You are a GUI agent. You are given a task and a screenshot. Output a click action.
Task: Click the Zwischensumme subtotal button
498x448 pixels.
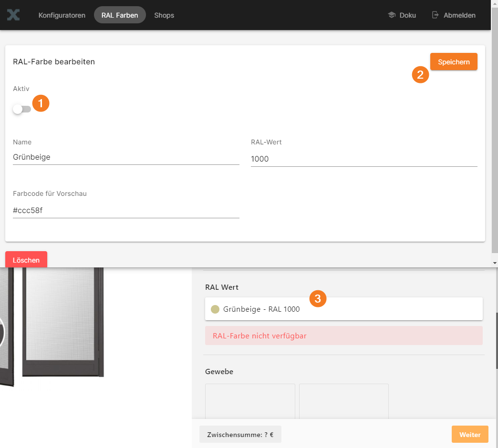coord(240,435)
